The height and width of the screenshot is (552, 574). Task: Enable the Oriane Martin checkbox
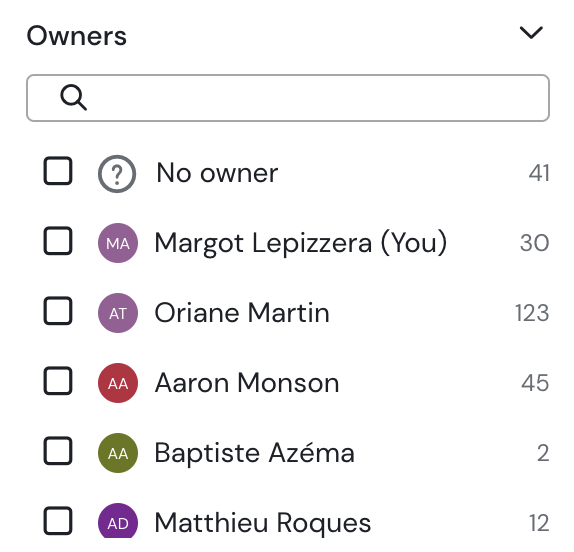pyautogui.click(x=58, y=310)
